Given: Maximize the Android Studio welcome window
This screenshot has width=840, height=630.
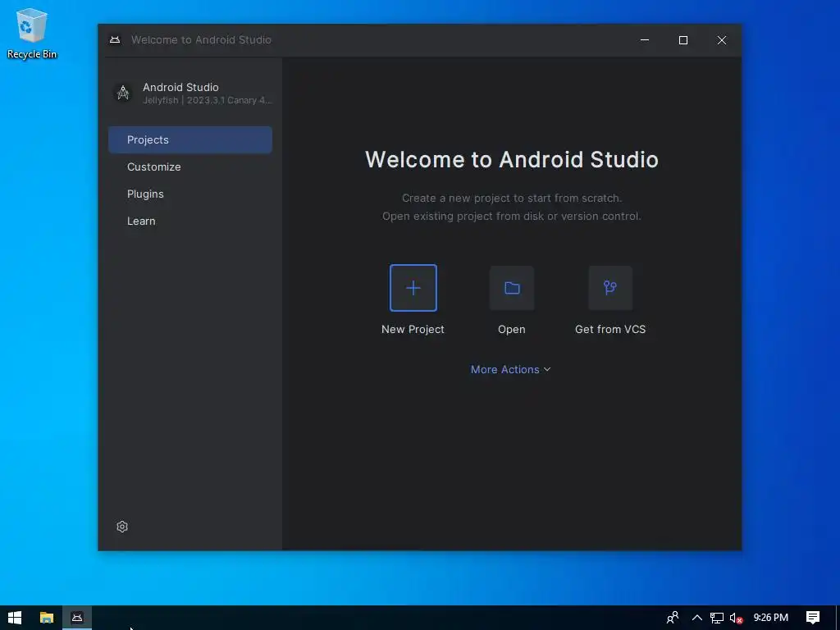Looking at the screenshot, I should (683, 40).
